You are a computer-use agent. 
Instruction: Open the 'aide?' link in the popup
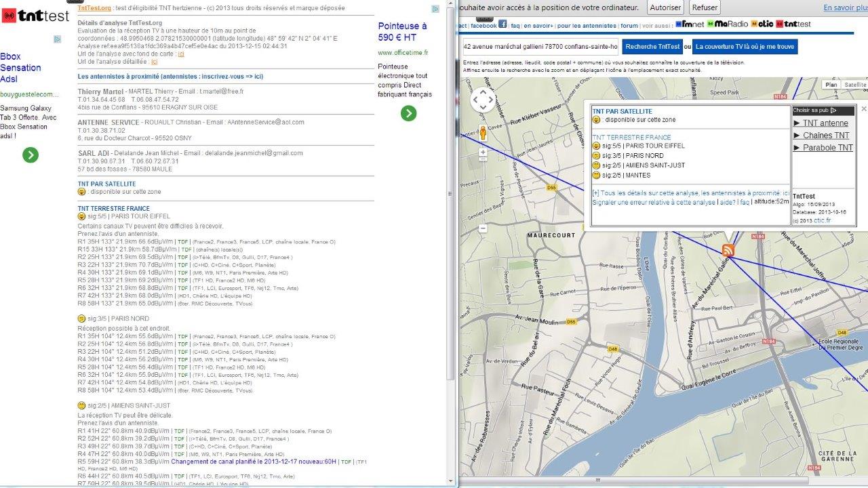coord(727,202)
